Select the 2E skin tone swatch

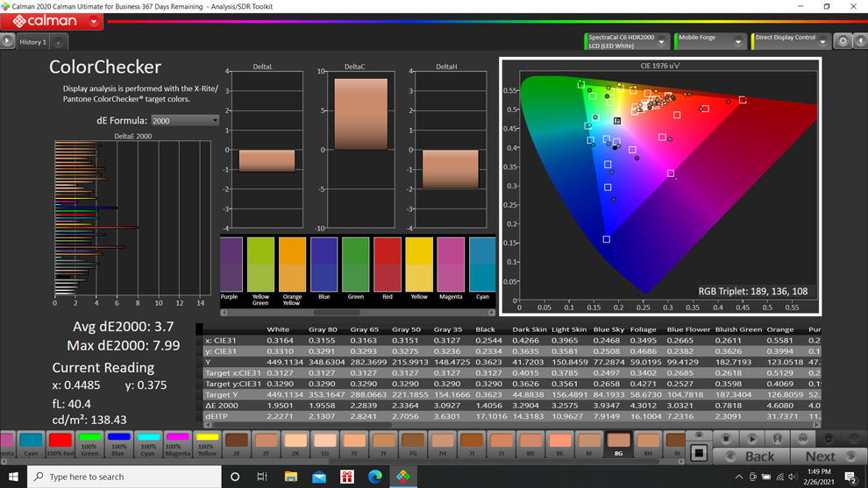click(x=237, y=444)
